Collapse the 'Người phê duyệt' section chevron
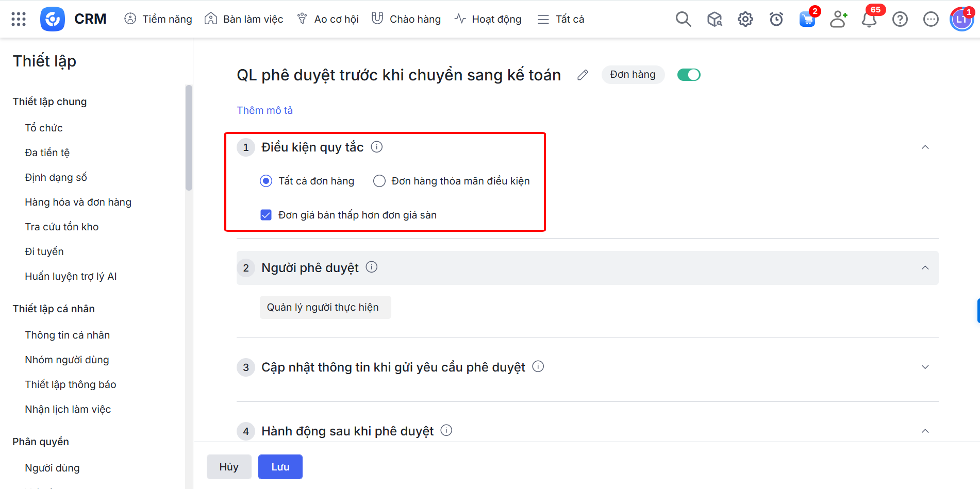 click(925, 268)
